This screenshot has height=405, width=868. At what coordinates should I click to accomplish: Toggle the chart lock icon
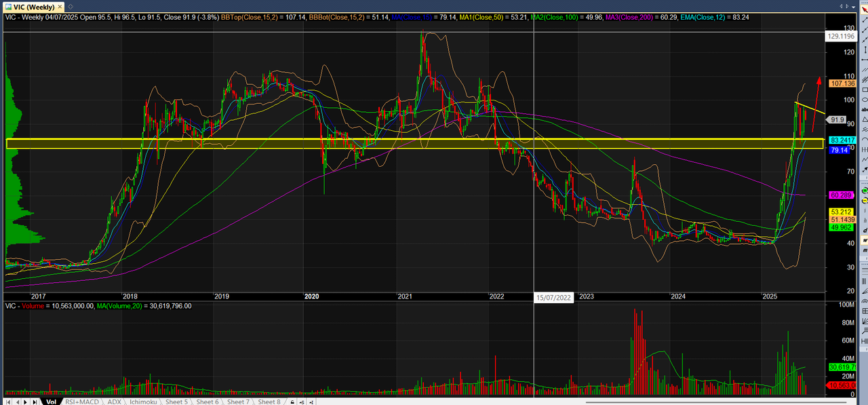click(x=292, y=402)
